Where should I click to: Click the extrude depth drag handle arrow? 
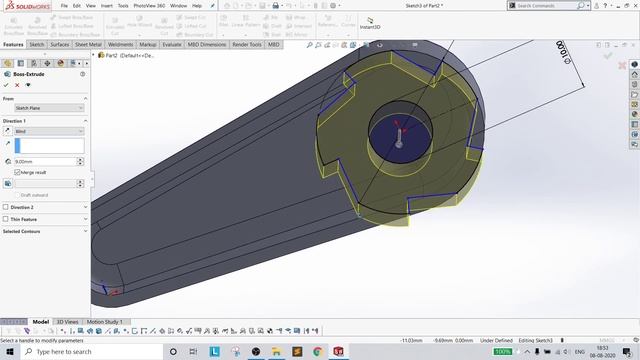point(399,138)
